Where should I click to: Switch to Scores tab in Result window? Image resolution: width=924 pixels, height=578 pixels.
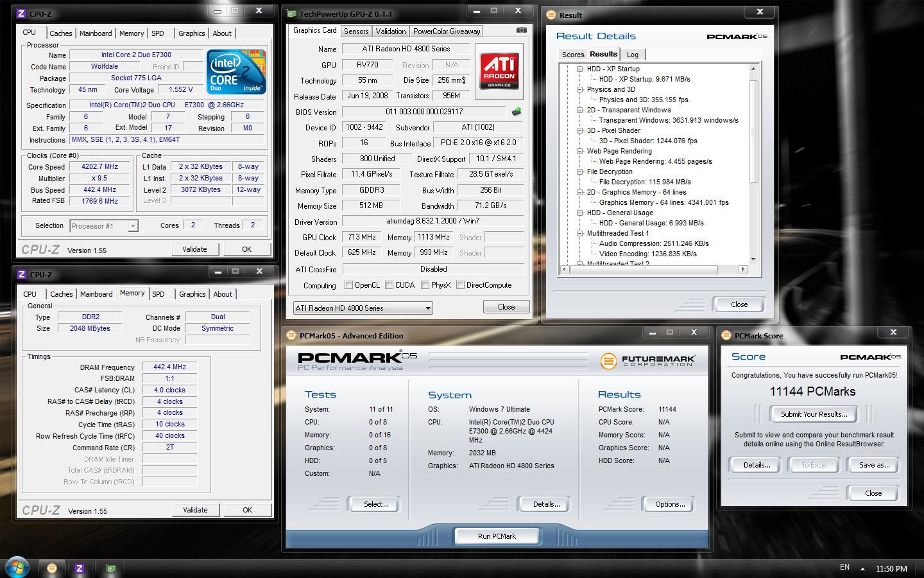coord(573,55)
